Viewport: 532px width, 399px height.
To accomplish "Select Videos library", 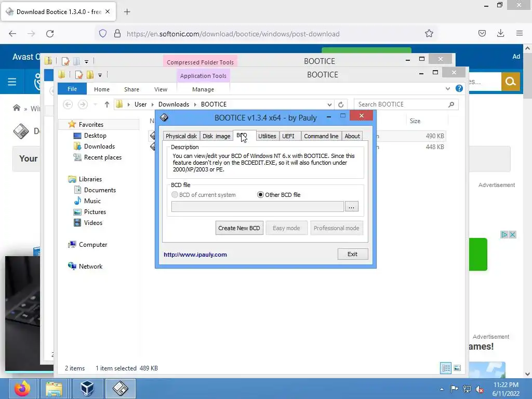I will tap(94, 223).
